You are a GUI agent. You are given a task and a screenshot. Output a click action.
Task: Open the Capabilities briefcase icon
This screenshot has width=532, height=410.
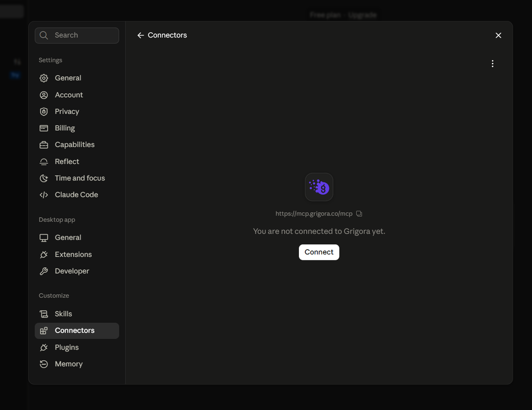click(44, 145)
